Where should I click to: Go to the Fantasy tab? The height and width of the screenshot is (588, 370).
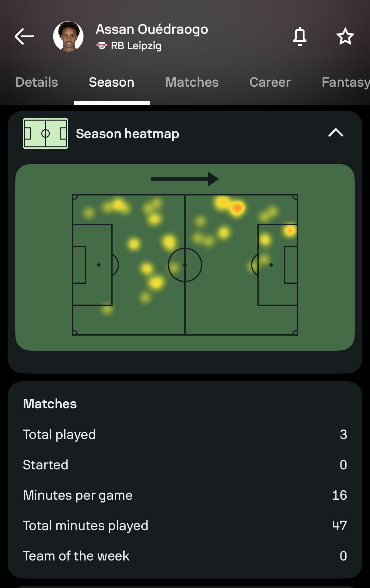coord(345,82)
